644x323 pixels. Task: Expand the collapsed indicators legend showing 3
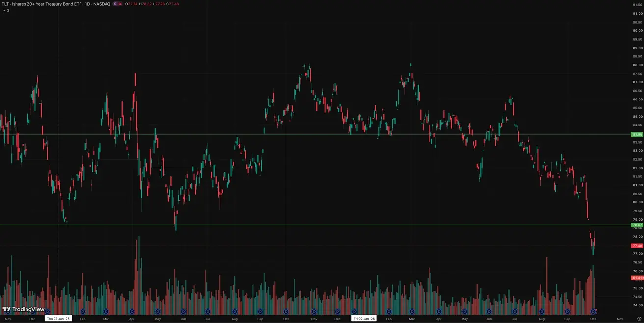point(5,10)
